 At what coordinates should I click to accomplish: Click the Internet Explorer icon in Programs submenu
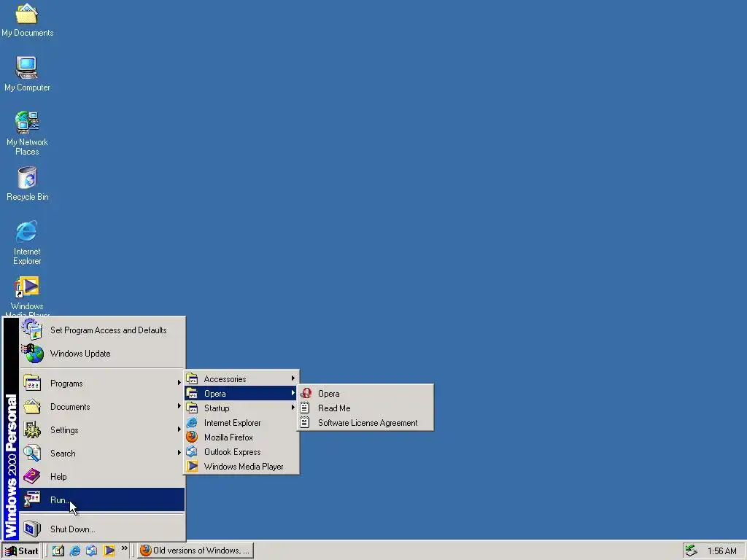(x=192, y=422)
